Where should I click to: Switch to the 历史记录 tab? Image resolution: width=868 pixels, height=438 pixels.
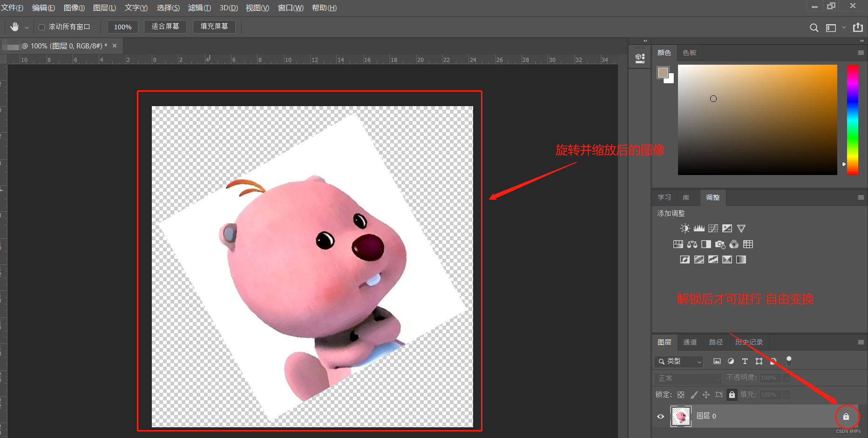click(x=749, y=343)
